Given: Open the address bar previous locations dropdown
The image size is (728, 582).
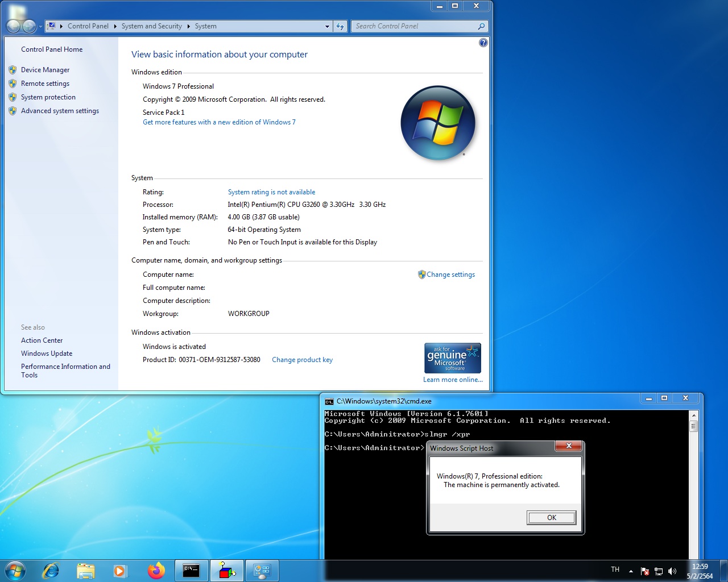Looking at the screenshot, I should coord(327,26).
